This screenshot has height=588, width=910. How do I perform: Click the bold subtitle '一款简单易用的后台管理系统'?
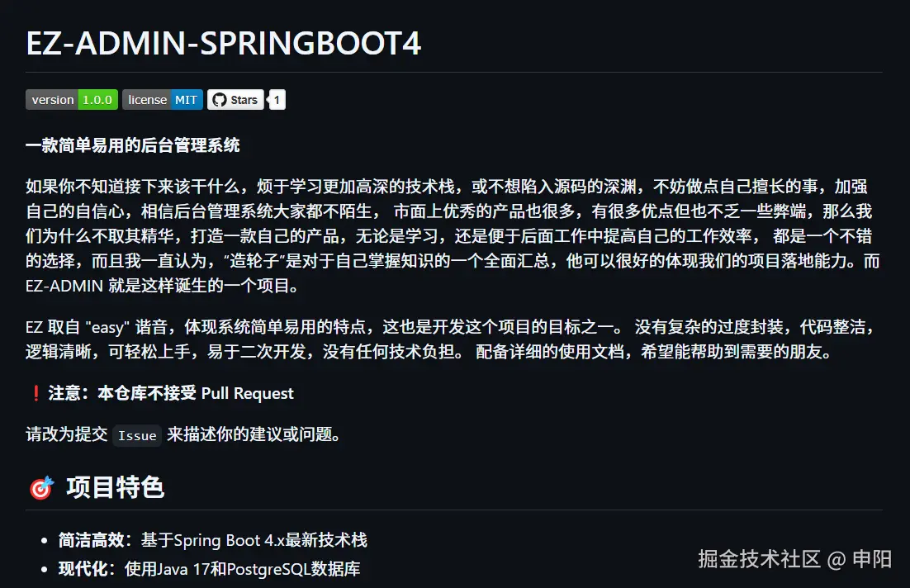(x=133, y=145)
